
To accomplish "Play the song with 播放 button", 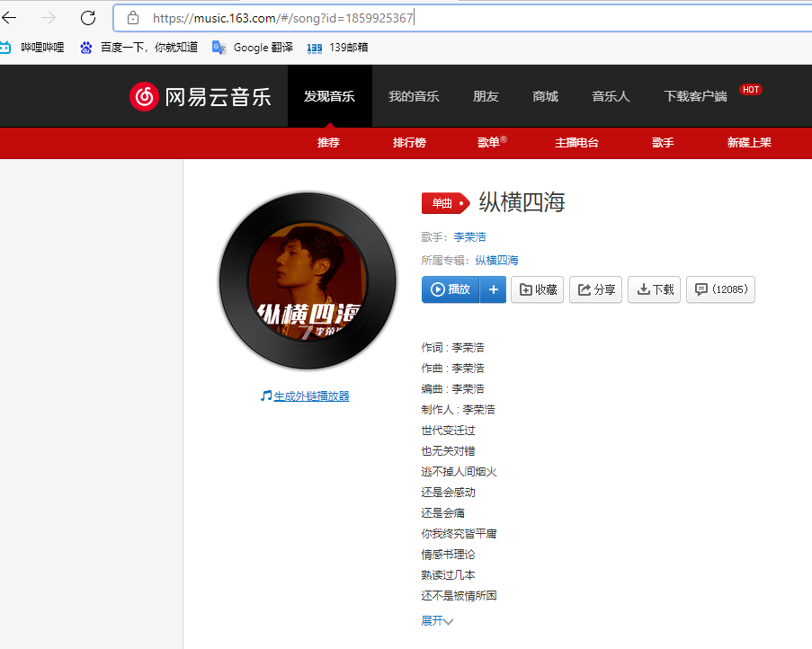I will coord(451,289).
